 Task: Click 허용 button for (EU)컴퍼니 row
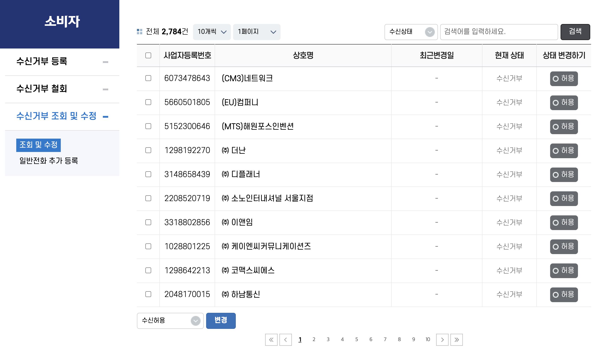coord(564,103)
